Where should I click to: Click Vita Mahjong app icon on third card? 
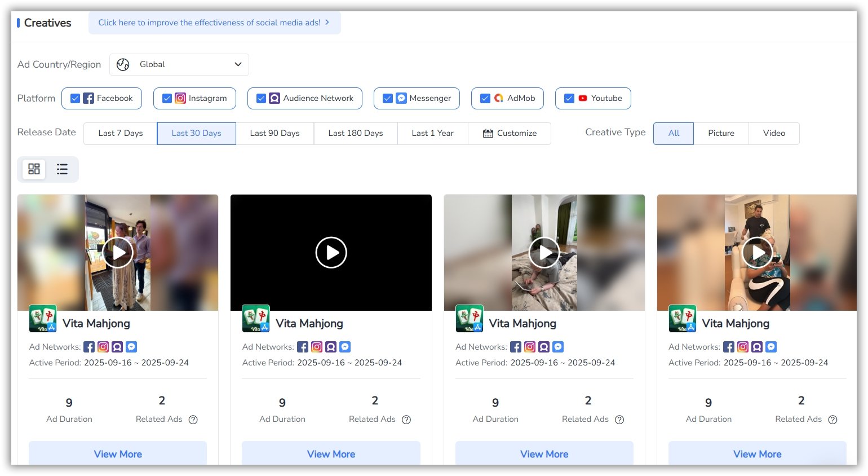tap(470, 319)
